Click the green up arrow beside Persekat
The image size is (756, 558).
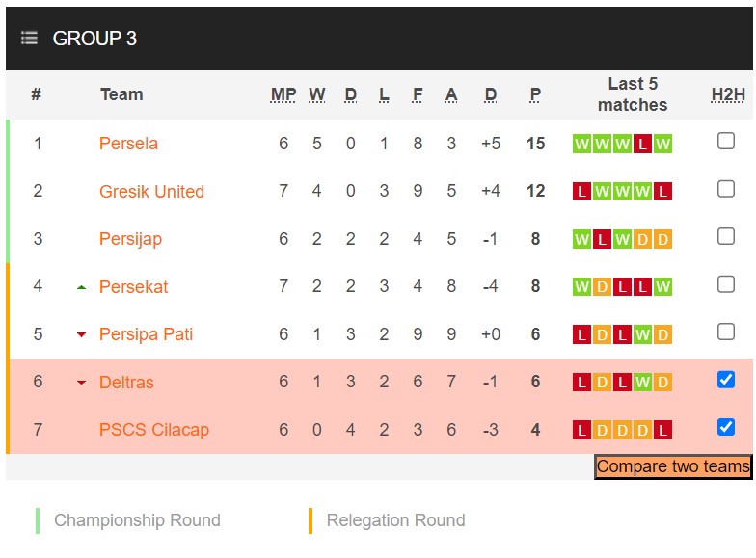[x=82, y=287]
